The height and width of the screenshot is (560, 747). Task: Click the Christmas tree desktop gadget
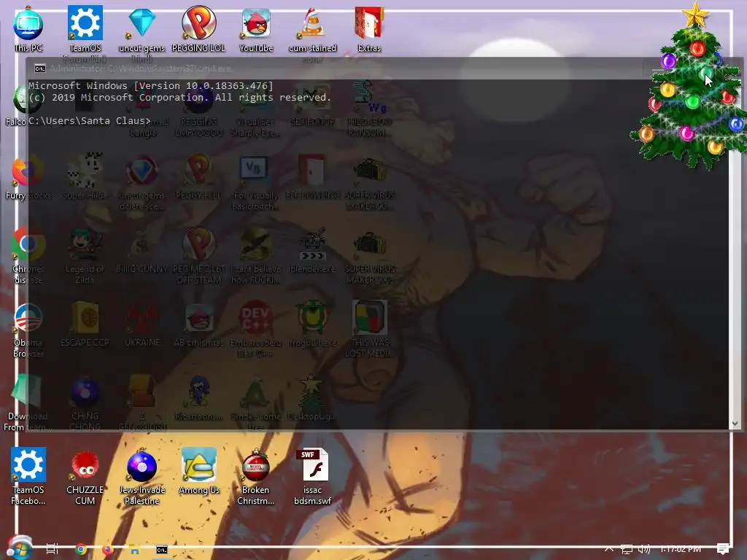(x=691, y=88)
